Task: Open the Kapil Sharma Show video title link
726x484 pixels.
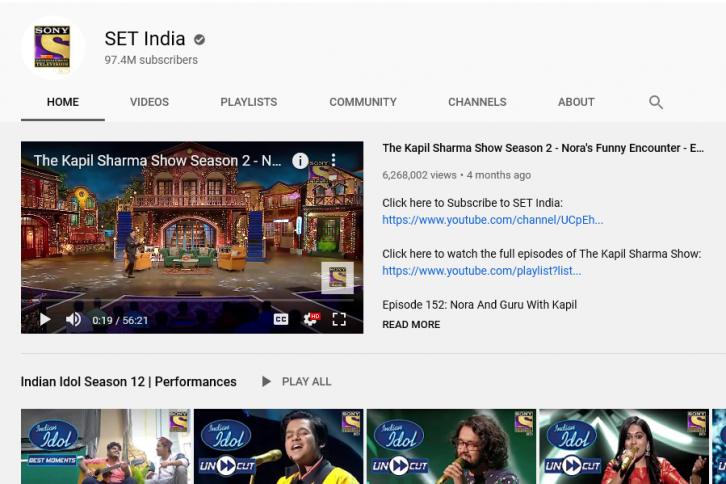Action: pyautogui.click(x=543, y=148)
